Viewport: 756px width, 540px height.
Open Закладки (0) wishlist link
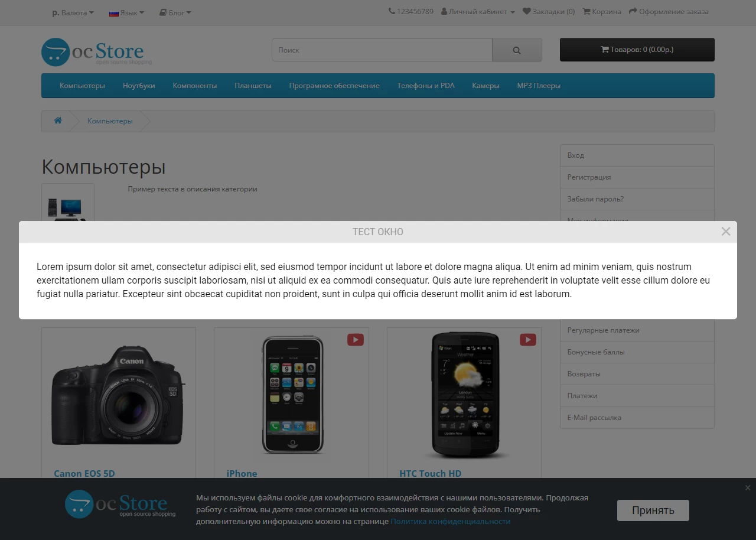click(x=549, y=12)
